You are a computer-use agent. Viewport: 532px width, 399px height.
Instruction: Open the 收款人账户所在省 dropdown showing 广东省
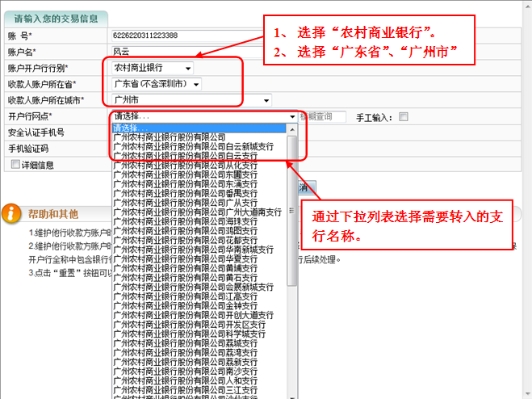pos(157,84)
